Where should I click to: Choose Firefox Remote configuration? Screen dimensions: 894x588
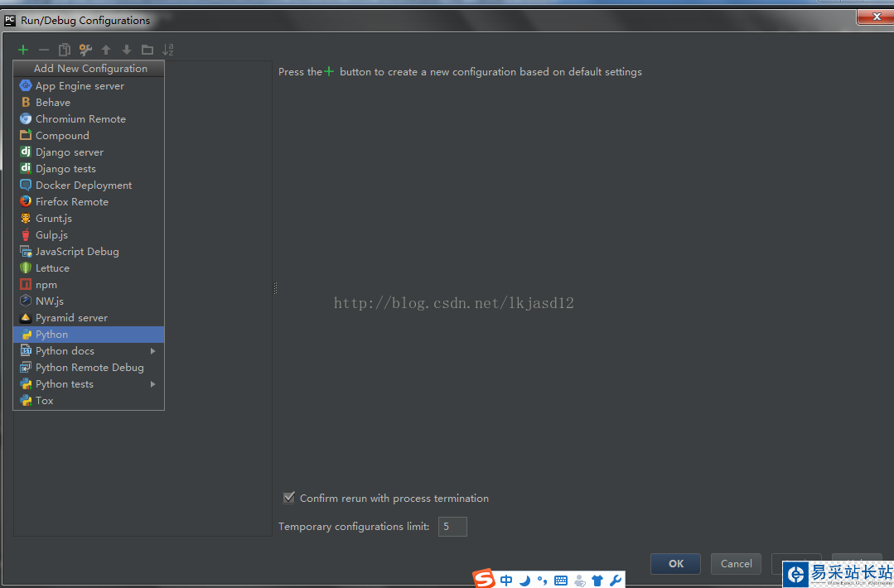coord(89,202)
